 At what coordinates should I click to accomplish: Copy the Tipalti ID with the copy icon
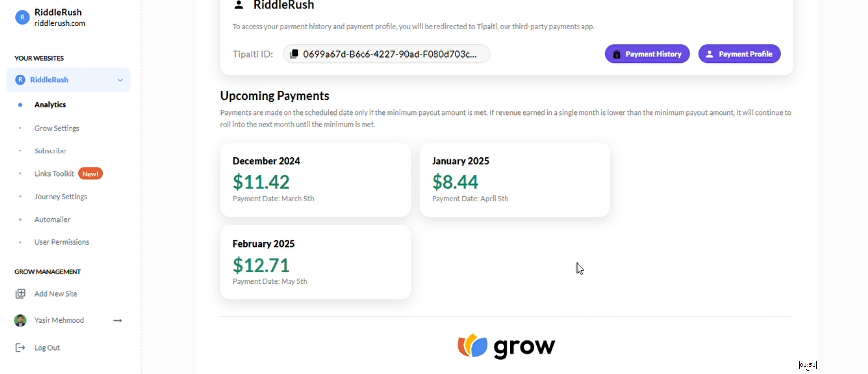click(x=294, y=54)
